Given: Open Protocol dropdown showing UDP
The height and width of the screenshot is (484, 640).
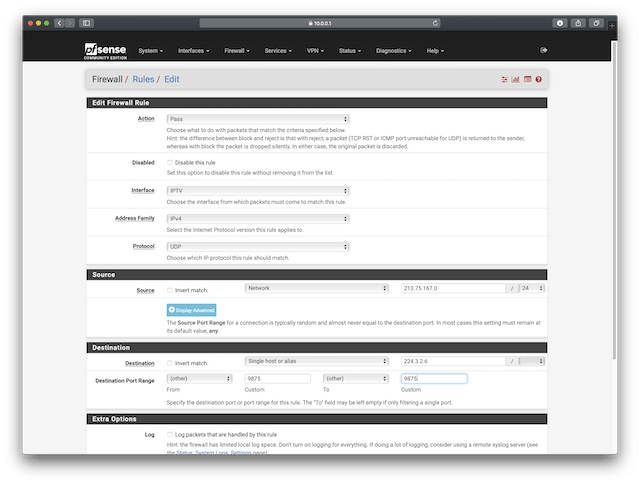Looking at the screenshot, I should click(x=258, y=246).
